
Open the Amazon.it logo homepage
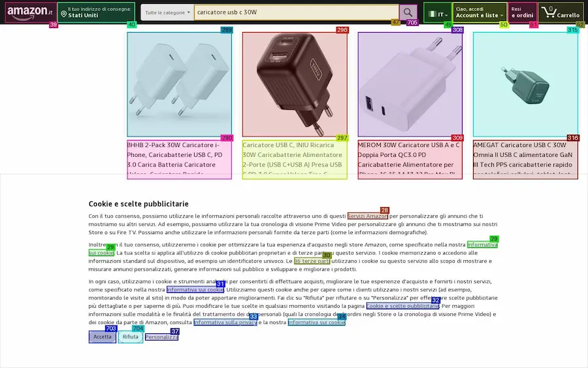coord(31,12)
